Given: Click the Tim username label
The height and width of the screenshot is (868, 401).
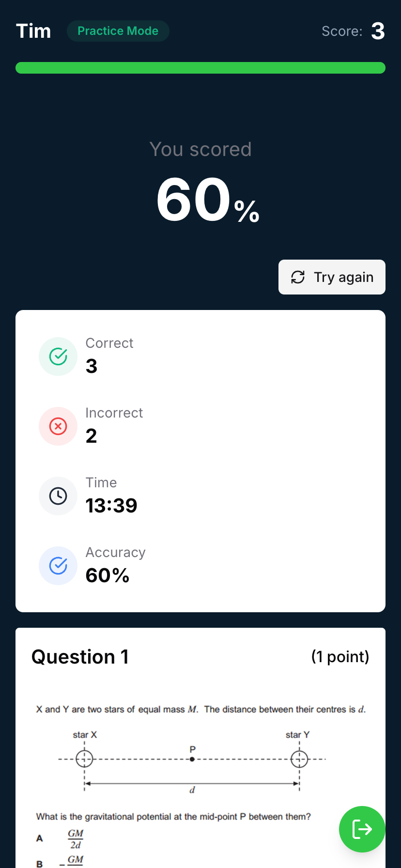Looking at the screenshot, I should tap(33, 31).
